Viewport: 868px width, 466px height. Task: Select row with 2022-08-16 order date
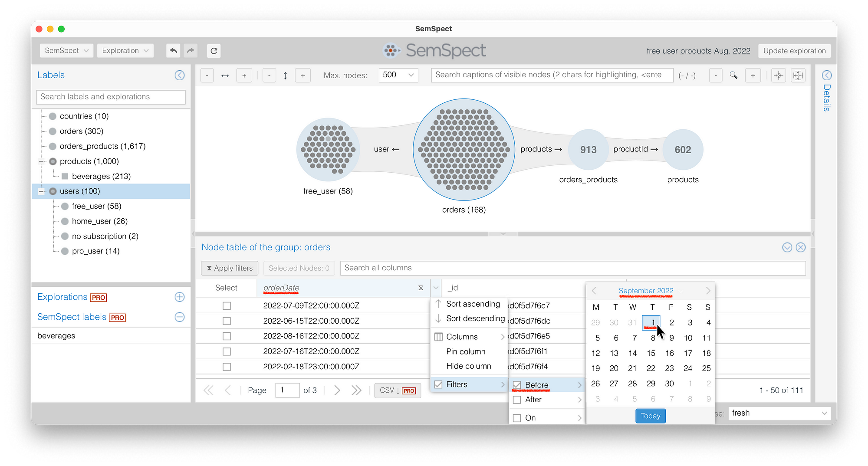pyautogui.click(x=227, y=336)
